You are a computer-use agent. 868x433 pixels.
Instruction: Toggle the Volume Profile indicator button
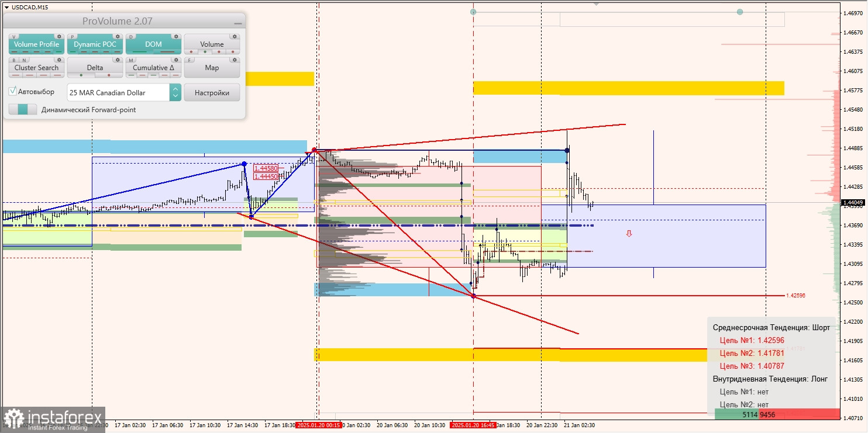[36, 44]
